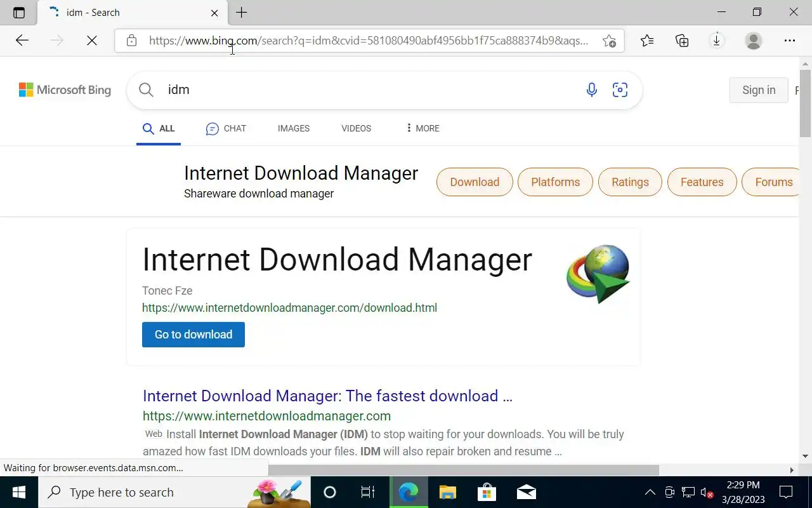Expand the MORE menu

[422, 128]
